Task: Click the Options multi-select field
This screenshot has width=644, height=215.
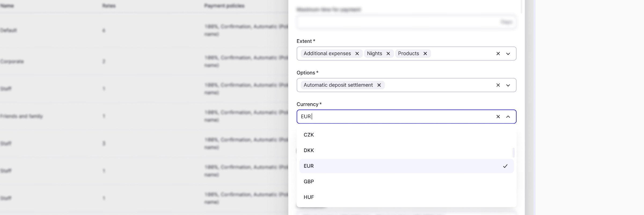Action: (x=440, y=85)
